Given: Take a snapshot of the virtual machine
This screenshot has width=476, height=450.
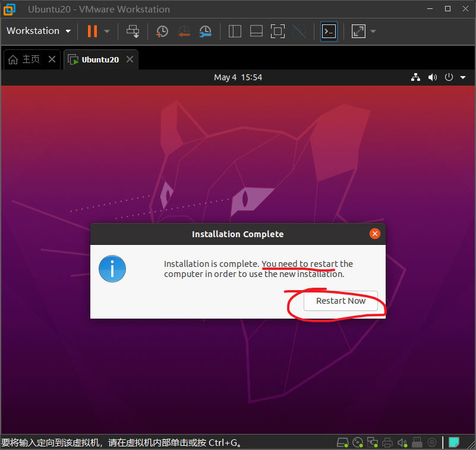Looking at the screenshot, I should point(162,32).
